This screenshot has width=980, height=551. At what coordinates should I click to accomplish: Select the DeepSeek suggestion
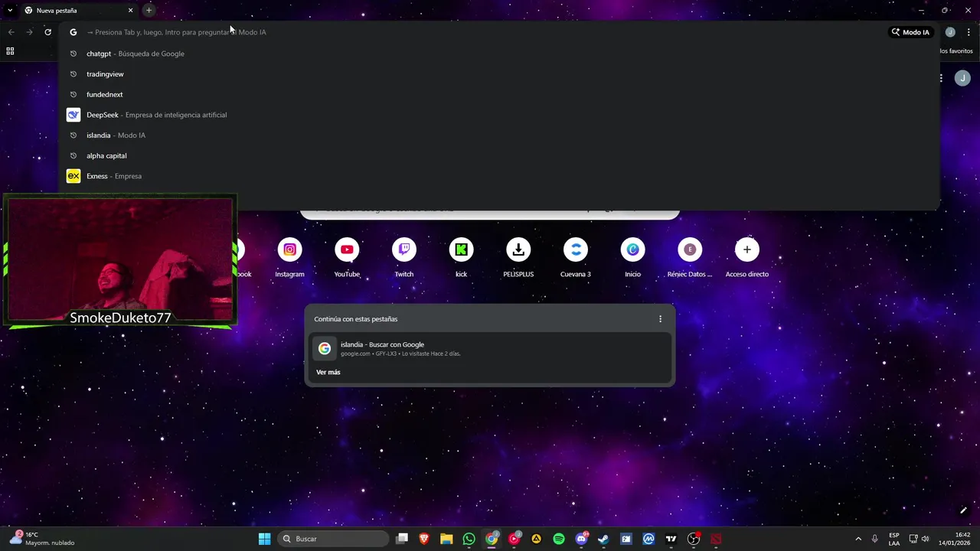pyautogui.click(x=499, y=115)
